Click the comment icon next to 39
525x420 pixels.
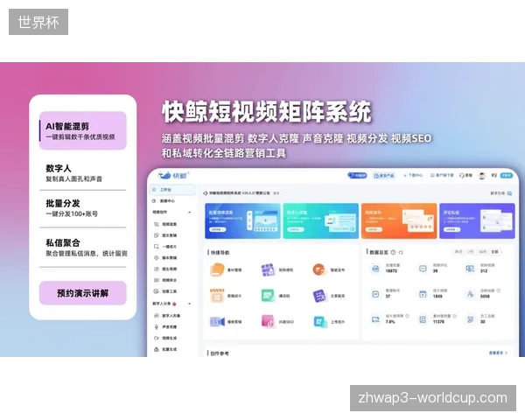coord(423,269)
